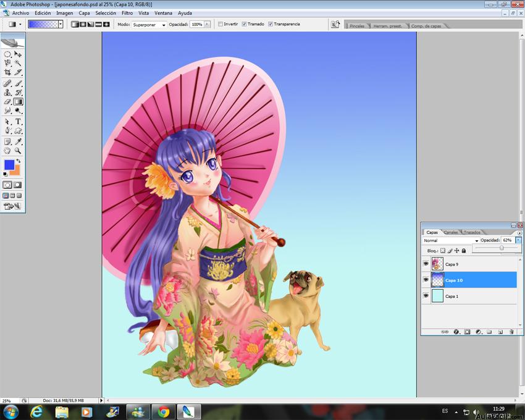Select the Dodge tool

tap(18, 111)
